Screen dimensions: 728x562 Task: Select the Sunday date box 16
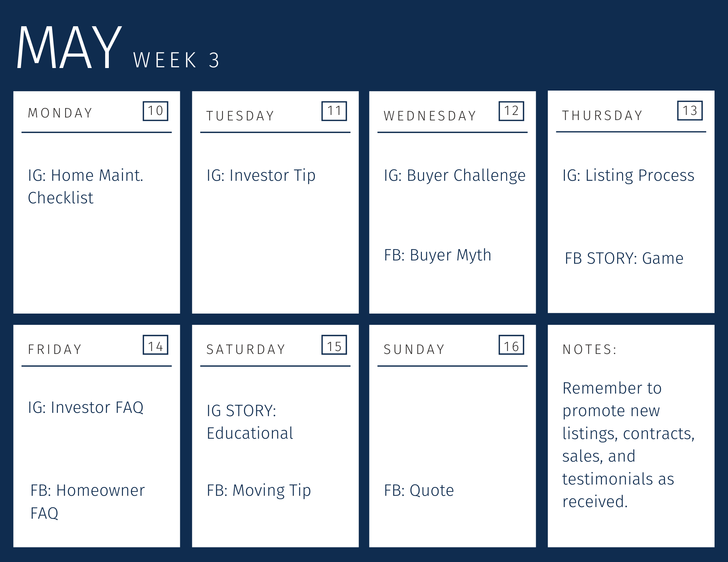click(x=511, y=345)
